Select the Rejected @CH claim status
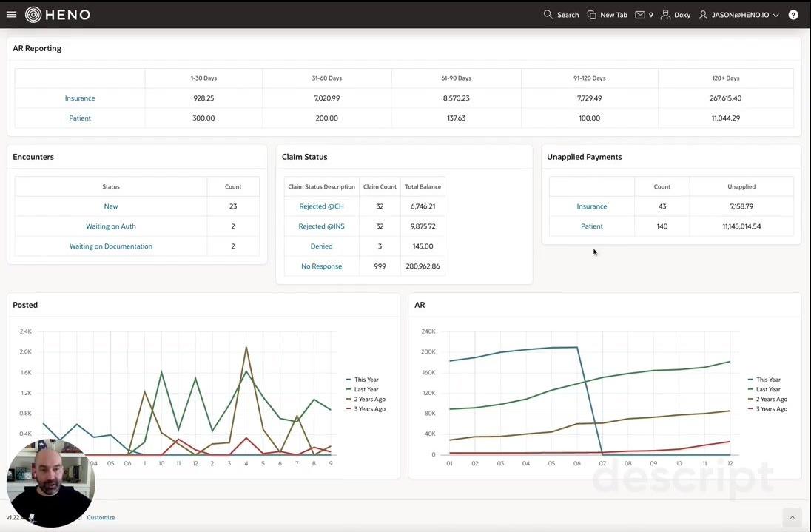This screenshot has width=811, height=532. pos(321,206)
